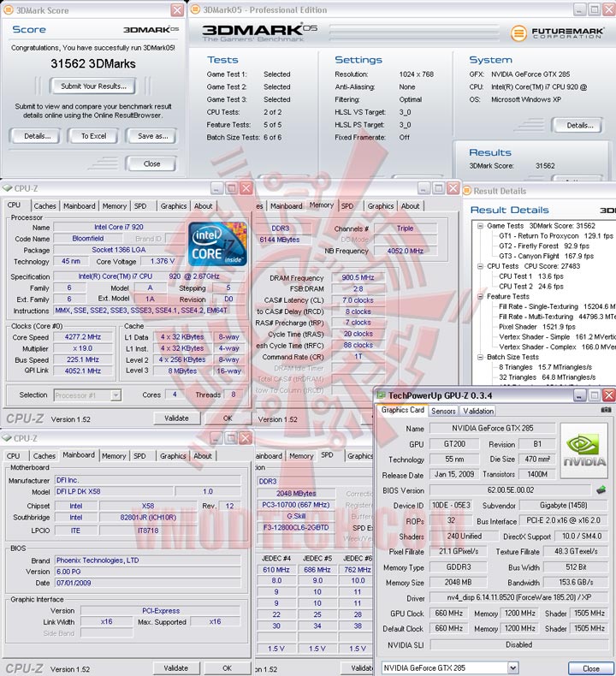This screenshot has width=616, height=676.
Task: Click the DRAM Frequency value 900.5 MHz
Action: [x=358, y=277]
